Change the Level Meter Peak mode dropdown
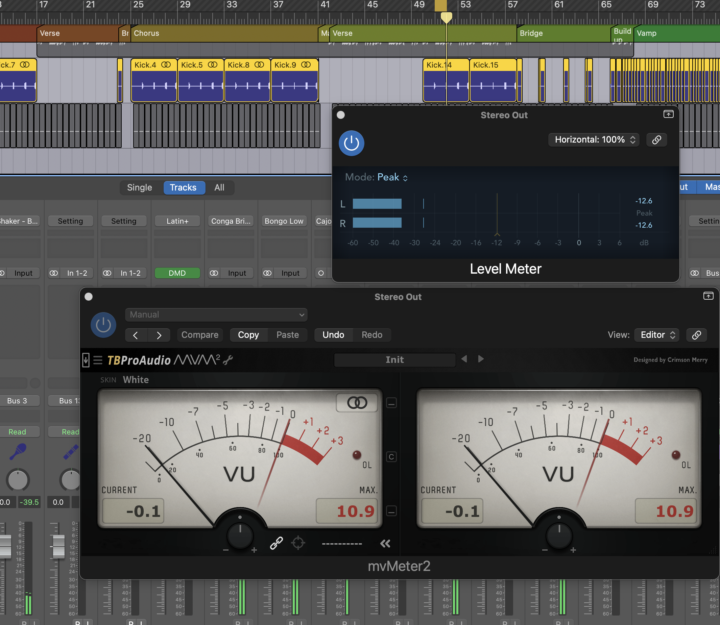The height and width of the screenshot is (625, 720). [392, 177]
